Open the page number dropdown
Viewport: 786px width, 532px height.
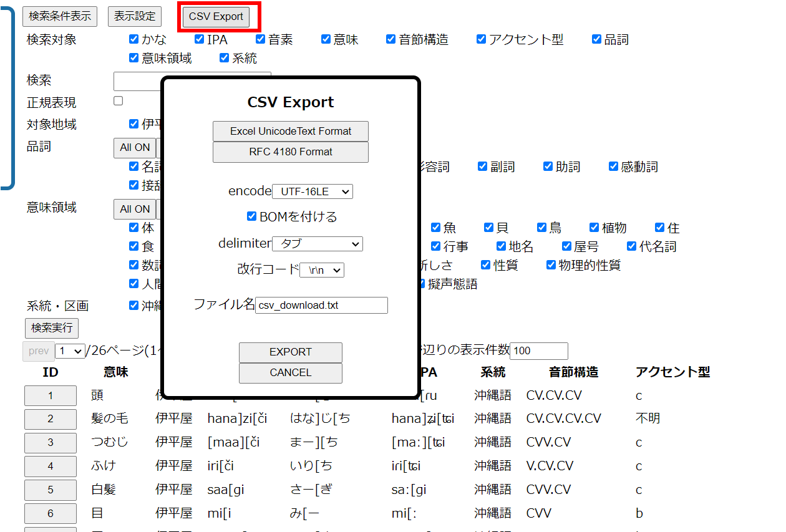(x=69, y=351)
